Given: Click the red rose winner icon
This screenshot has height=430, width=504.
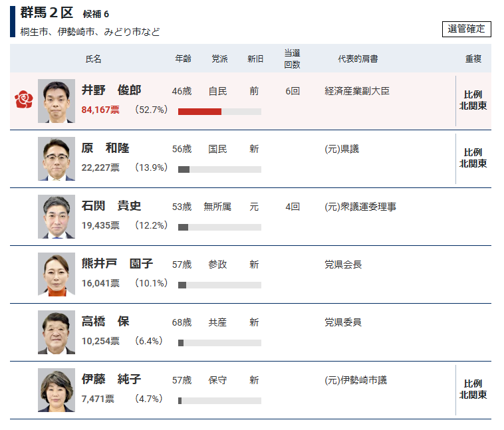Looking at the screenshot, I should (23, 100).
